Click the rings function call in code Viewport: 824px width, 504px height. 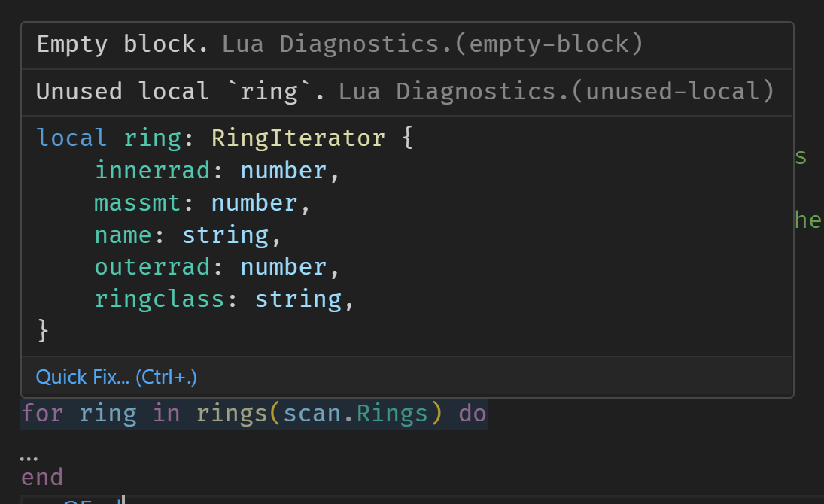[x=232, y=414]
